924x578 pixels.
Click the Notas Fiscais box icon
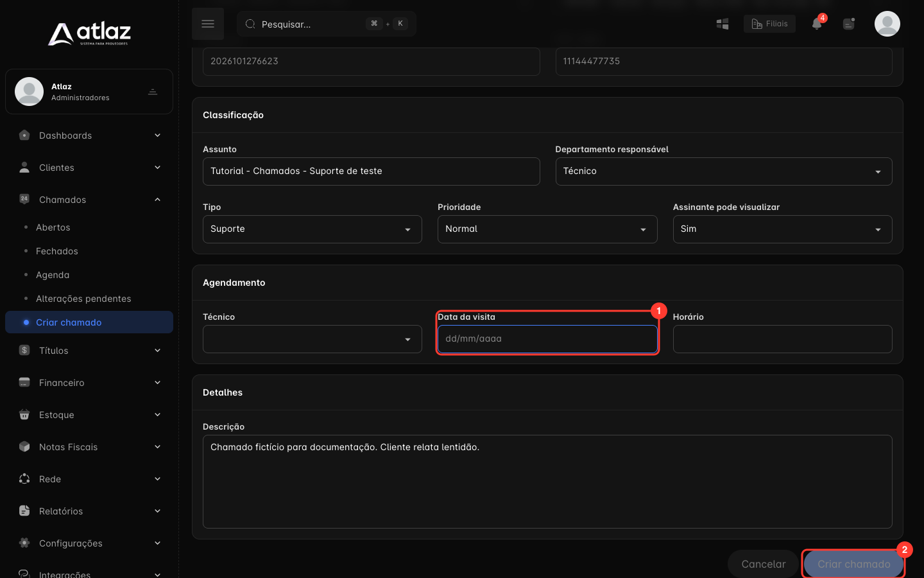[24, 447]
